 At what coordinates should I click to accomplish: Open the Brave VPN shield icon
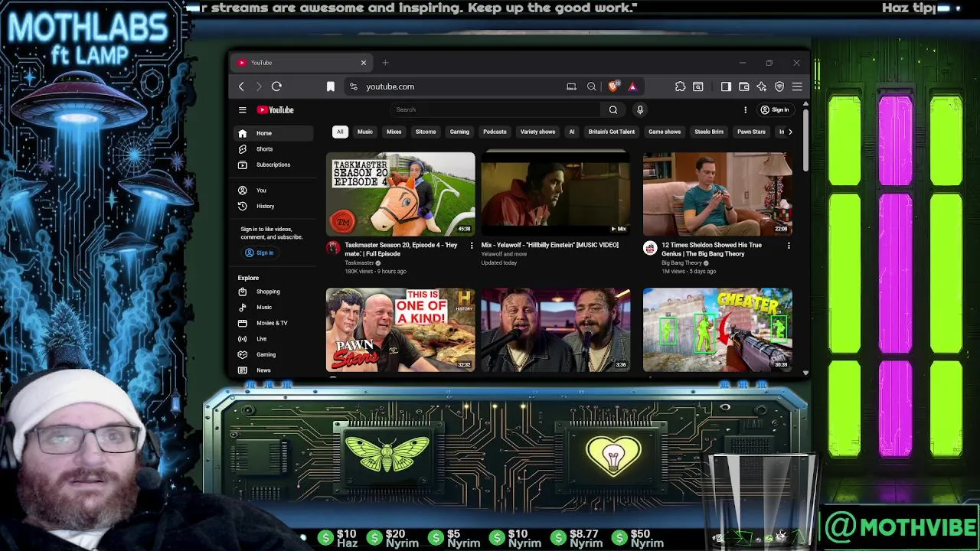779,86
